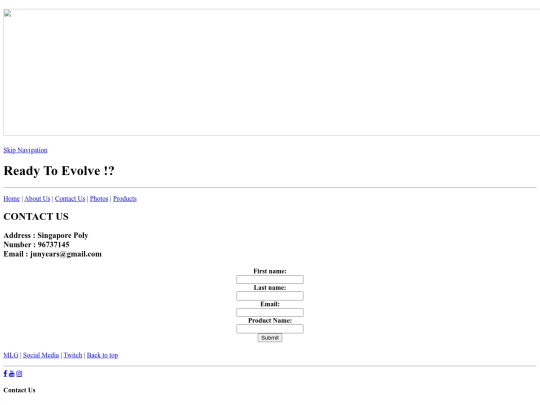The image size is (540, 405).
Task: Click the 'First name:' form label
Action: tap(270, 271)
